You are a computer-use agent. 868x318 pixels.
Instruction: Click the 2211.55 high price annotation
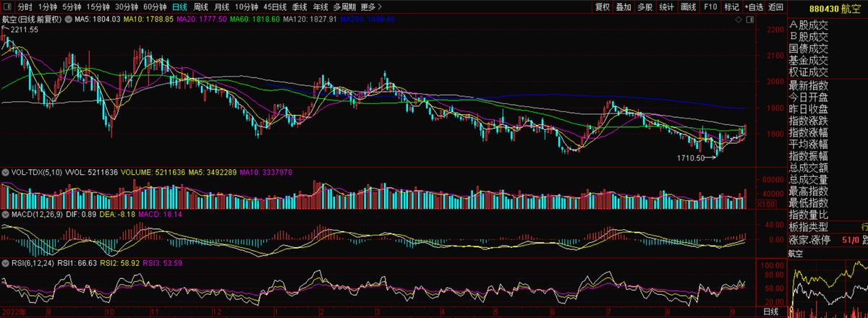24,30
